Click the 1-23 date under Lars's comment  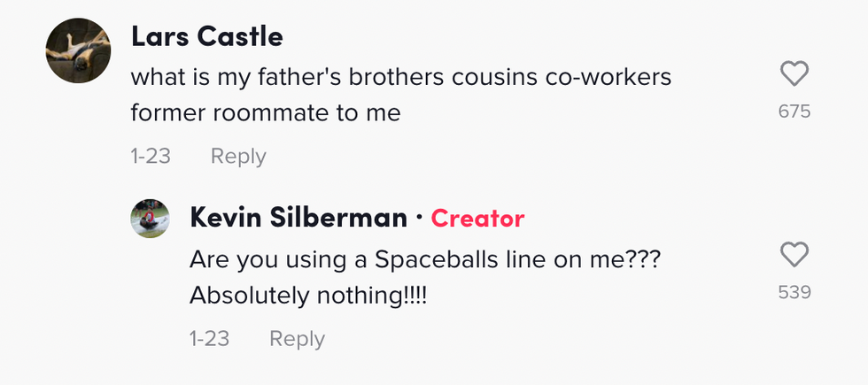click(151, 157)
